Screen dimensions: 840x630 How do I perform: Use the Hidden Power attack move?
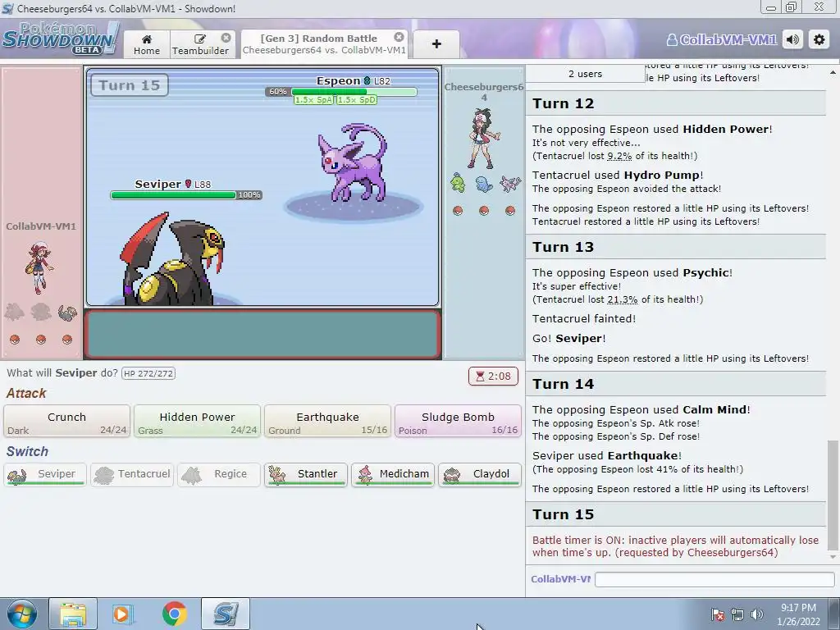coord(197,421)
